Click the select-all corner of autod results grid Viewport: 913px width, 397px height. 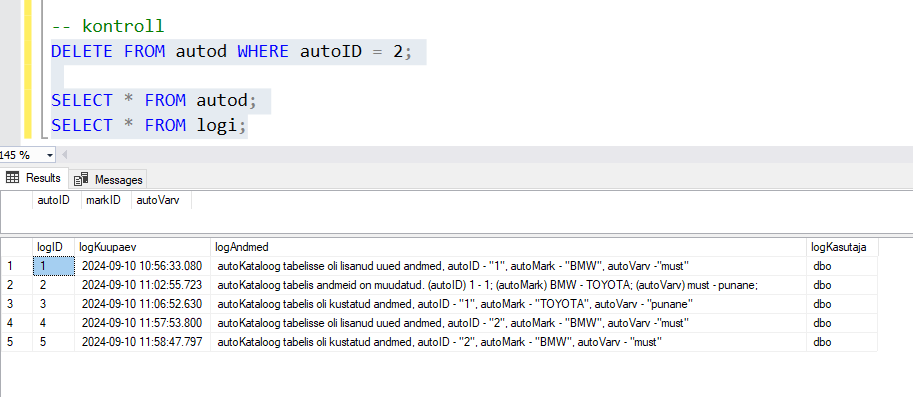click(x=16, y=200)
